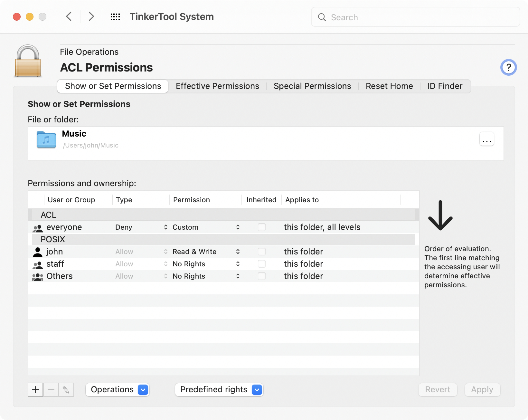Click the Apply button
Viewport: 528px width, 420px height.
point(482,389)
